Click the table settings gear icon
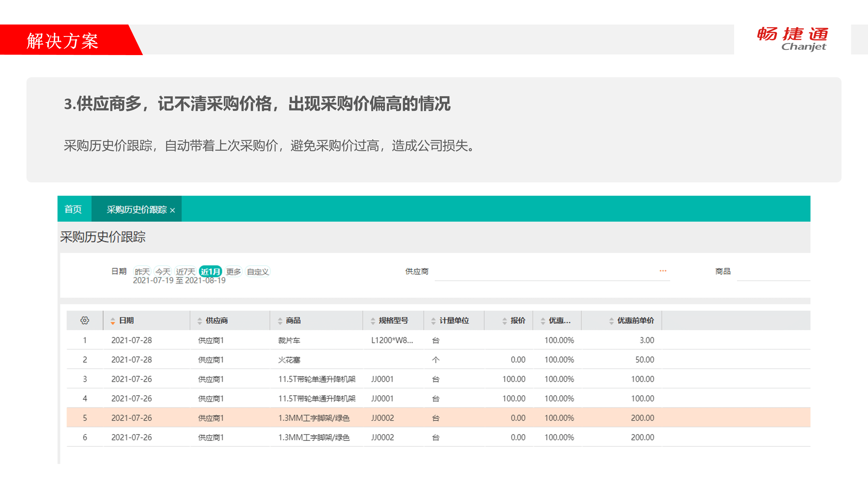 [85, 320]
